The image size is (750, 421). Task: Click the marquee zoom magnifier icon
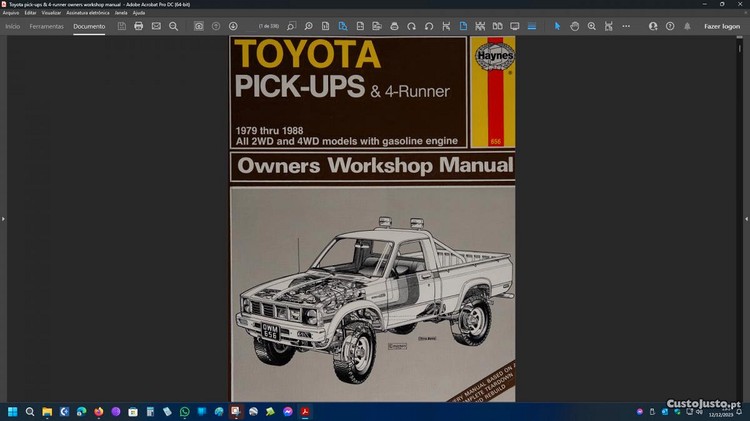pos(592,26)
